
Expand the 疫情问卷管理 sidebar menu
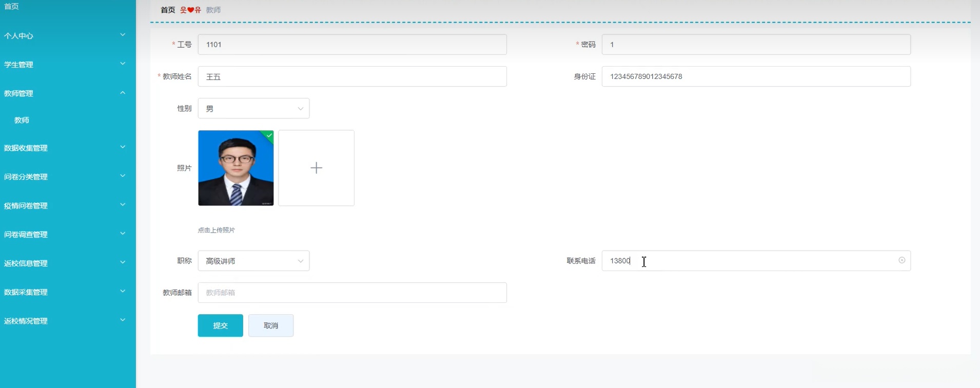[68, 205]
